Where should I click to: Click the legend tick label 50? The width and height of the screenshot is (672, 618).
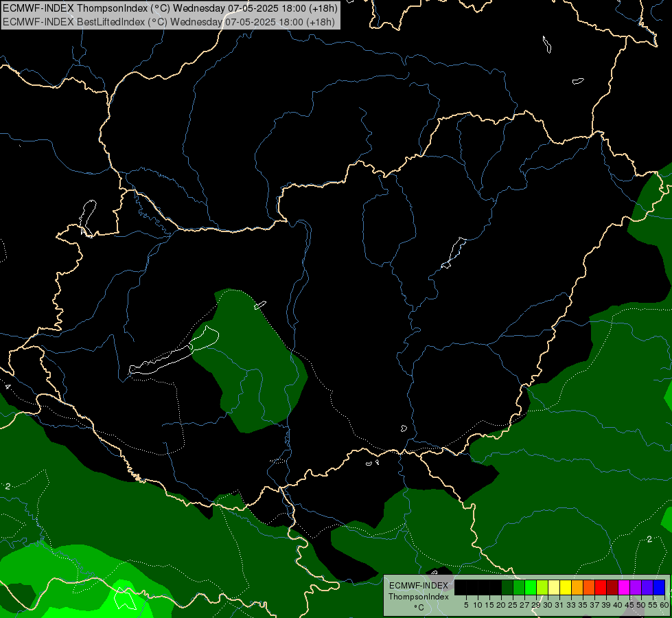pos(641,605)
